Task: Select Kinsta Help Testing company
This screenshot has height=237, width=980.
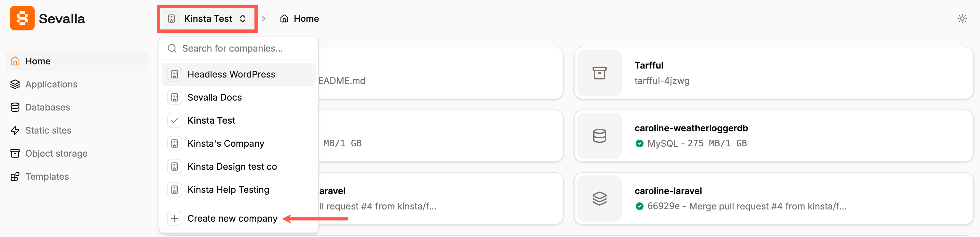Action: (228, 190)
